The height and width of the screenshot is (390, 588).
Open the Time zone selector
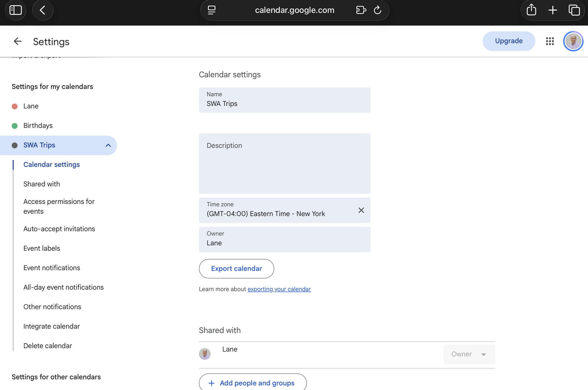pyautogui.click(x=284, y=210)
